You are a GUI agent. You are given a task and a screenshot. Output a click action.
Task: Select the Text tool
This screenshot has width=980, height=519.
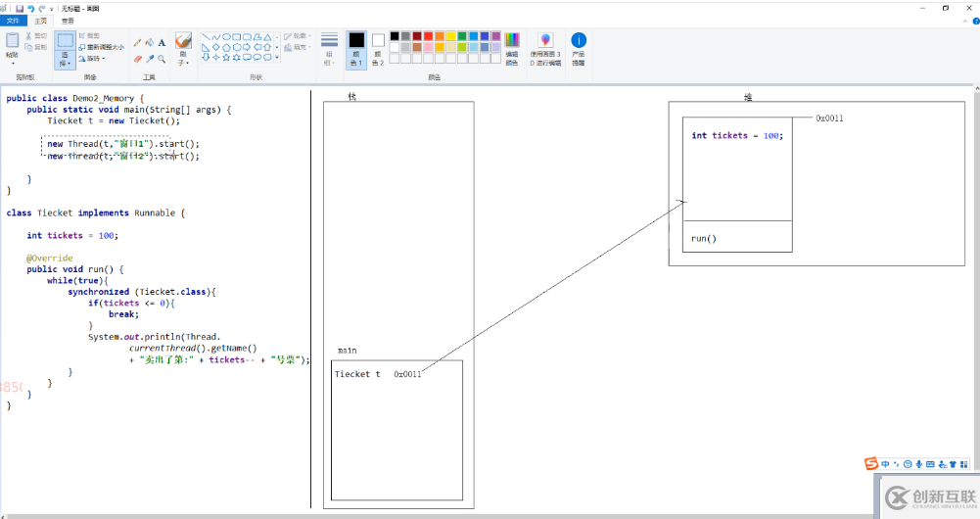click(162, 43)
